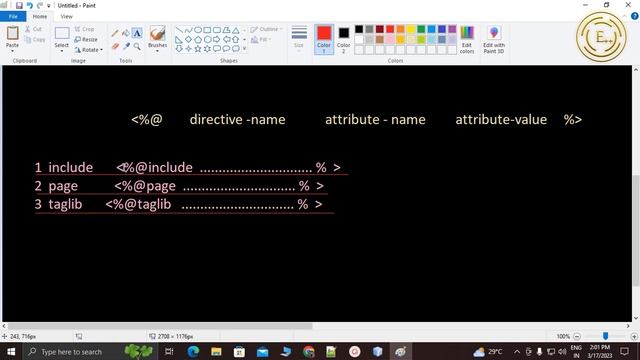The width and height of the screenshot is (640, 360).
Task: Open the Mail app from taskbar
Action: [262, 351]
